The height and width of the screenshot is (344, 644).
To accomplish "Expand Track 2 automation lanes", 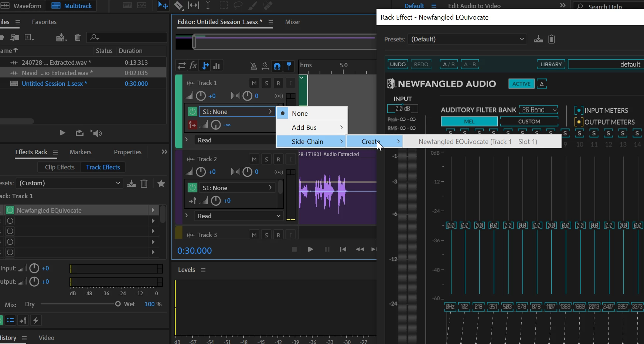I will coord(187,215).
